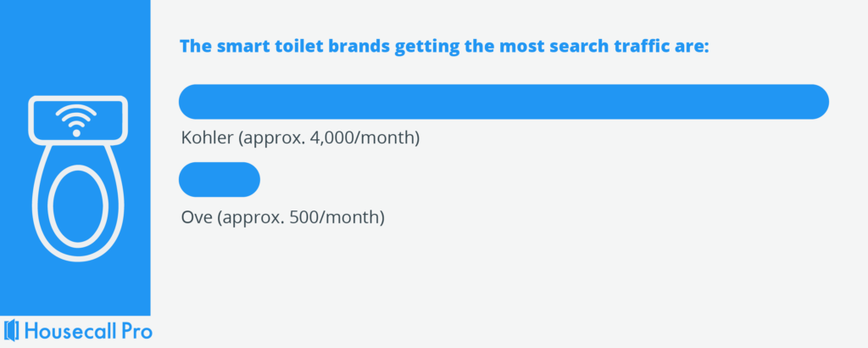This screenshot has height=348, width=868.
Task: Click the Housecall Pro door logo icon
Action: coord(12,331)
